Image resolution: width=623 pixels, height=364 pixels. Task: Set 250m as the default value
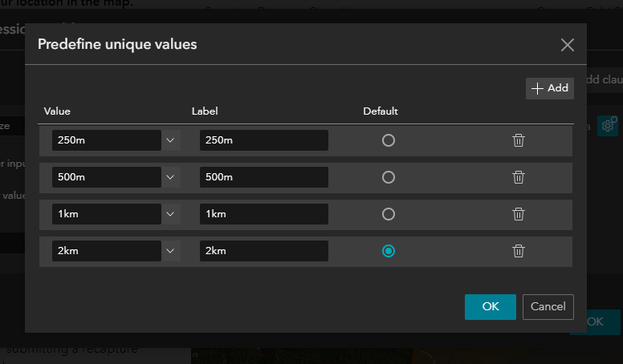(389, 140)
